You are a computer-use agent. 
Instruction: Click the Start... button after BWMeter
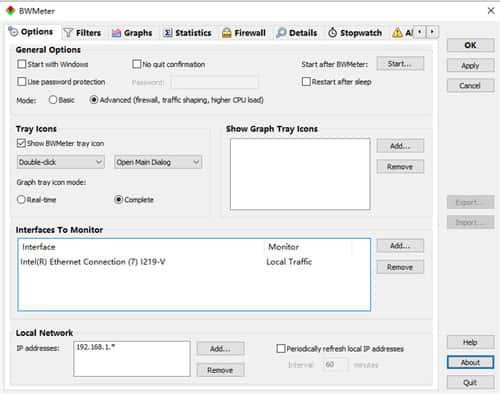pyautogui.click(x=400, y=63)
